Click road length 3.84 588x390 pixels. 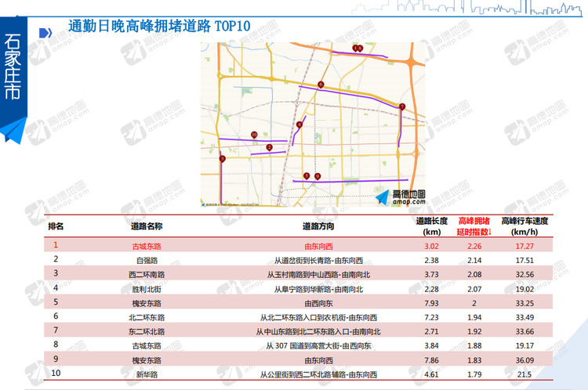pos(432,346)
